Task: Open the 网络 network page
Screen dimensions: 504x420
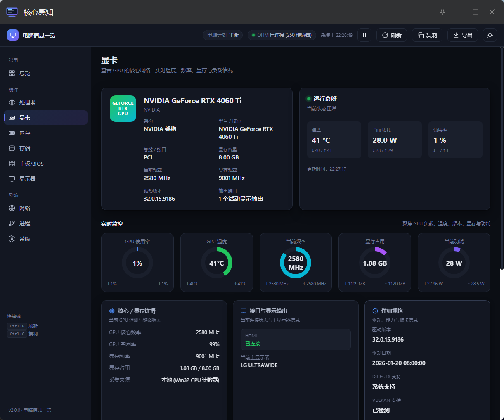Action: point(45,208)
